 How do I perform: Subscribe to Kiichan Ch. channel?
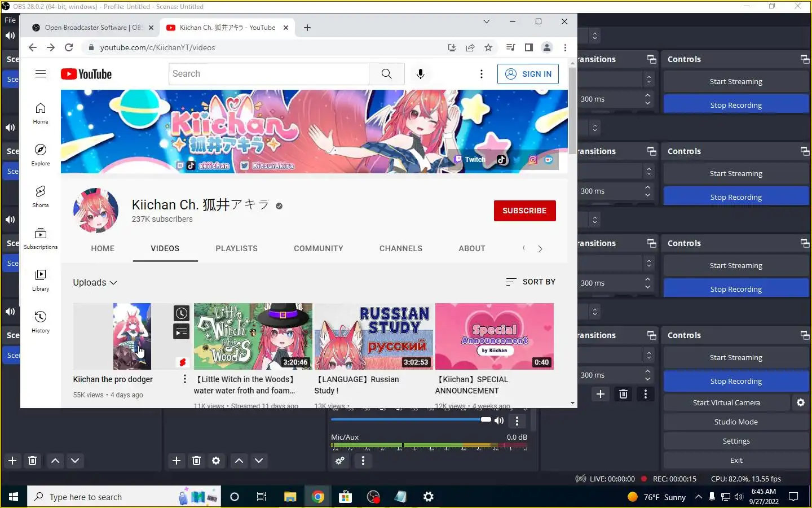coord(524,211)
